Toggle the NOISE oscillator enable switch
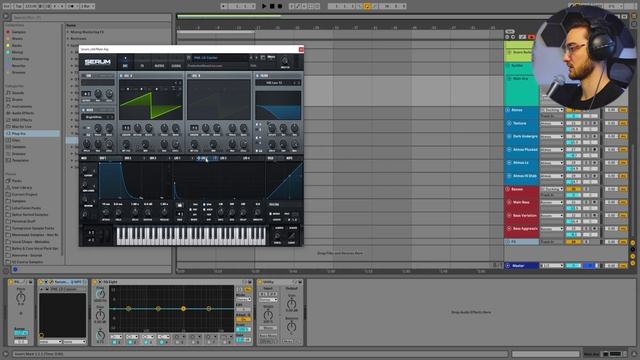640x360 pixels. point(83,110)
